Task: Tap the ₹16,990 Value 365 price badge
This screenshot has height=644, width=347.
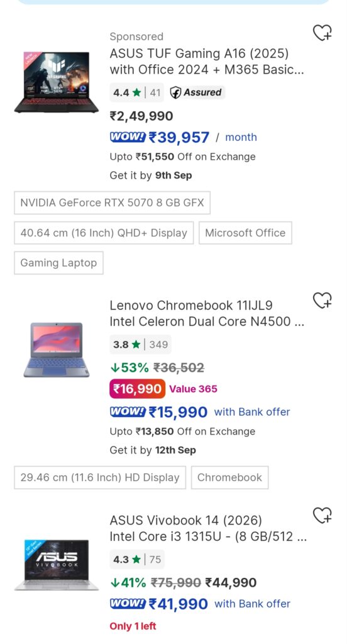Action: (x=137, y=389)
